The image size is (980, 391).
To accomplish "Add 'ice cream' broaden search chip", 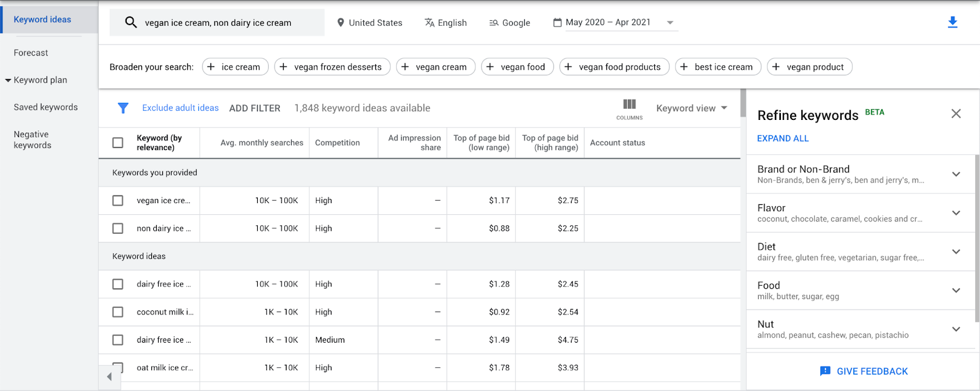I will [x=235, y=67].
